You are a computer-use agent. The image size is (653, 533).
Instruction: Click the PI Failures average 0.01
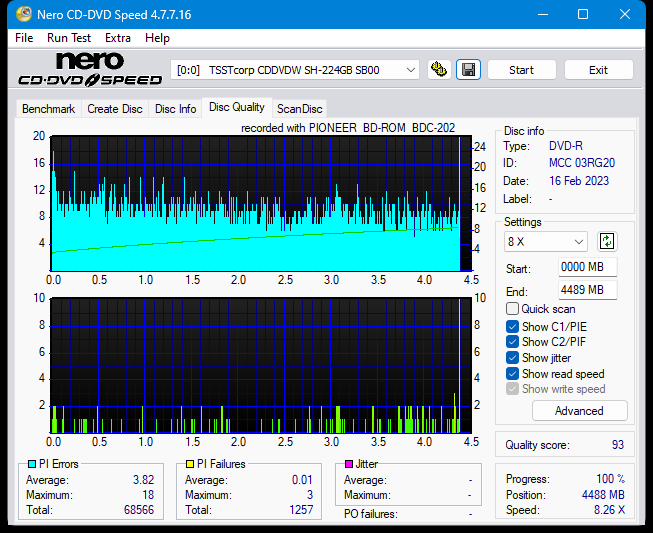[x=302, y=480]
